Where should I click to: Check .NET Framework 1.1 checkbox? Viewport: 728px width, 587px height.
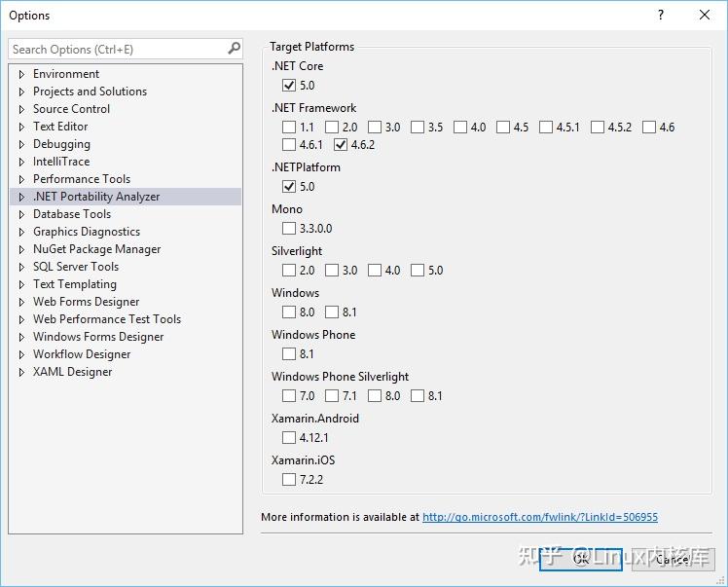tap(289, 127)
